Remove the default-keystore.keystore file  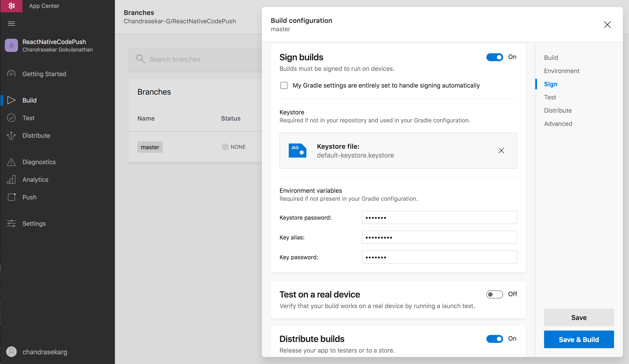[501, 151]
